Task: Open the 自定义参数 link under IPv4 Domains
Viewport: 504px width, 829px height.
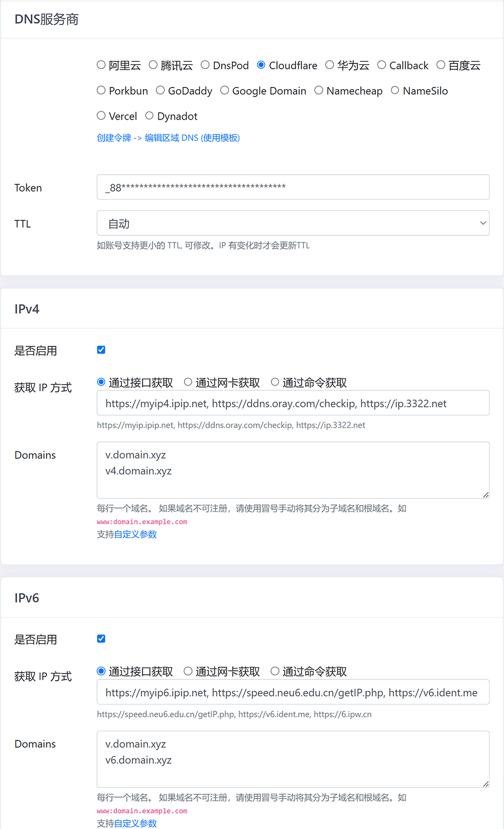Action: point(135,534)
